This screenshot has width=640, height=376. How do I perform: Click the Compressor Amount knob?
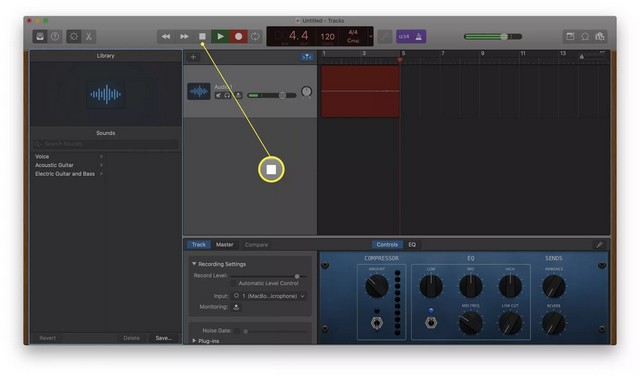(377, 286)
